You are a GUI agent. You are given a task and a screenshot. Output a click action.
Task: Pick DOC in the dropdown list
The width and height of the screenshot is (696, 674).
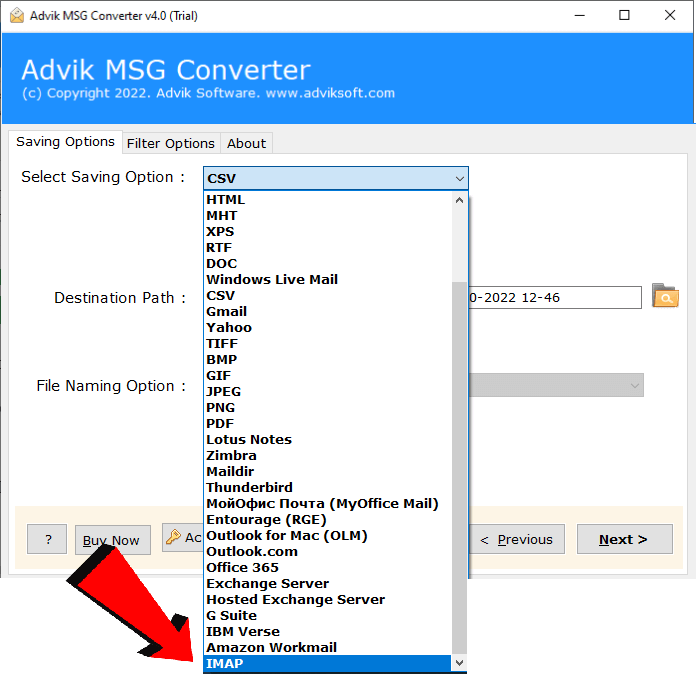click(x=328, y=263)
